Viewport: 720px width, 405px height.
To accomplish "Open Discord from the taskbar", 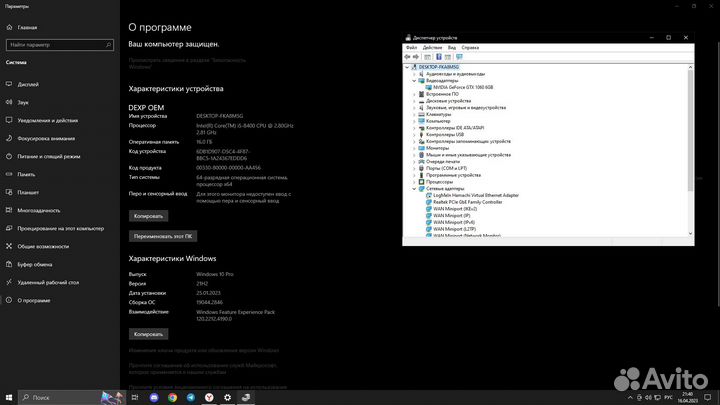I will 154,398.
